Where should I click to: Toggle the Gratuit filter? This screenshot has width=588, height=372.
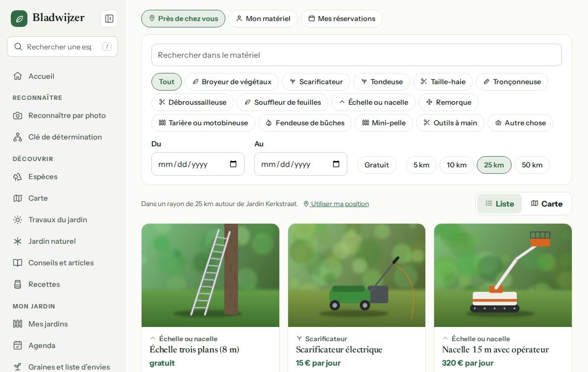(377, 165)
